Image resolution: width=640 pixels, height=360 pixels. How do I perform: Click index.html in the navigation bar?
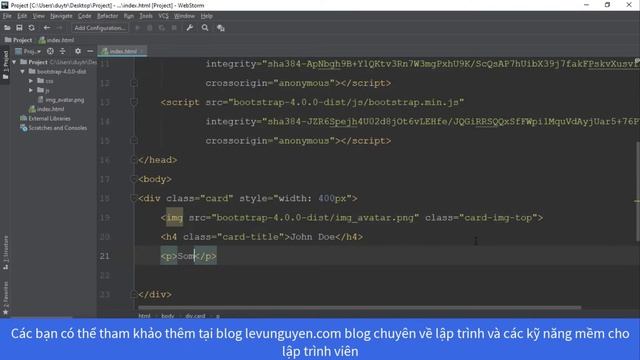coord(56,40)
